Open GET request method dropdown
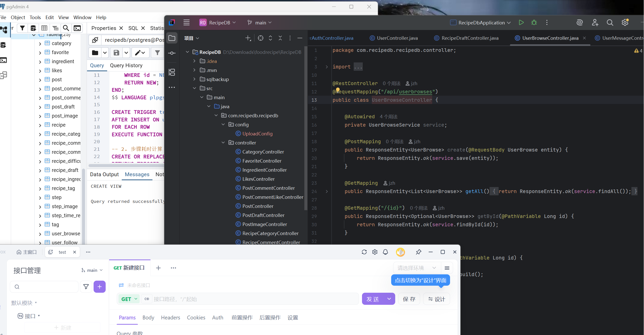The height and width of the screenshot is (335, 644). [129, 299]
